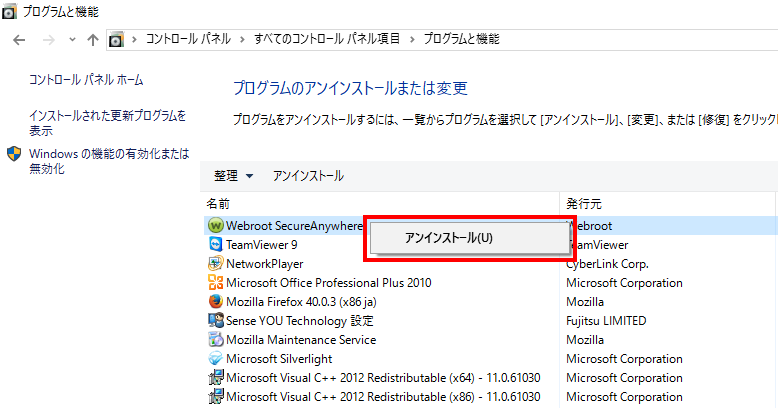Select Sense YOU Technology 設定 row
This screenshot has height=408, width=778.
[300, 321]
